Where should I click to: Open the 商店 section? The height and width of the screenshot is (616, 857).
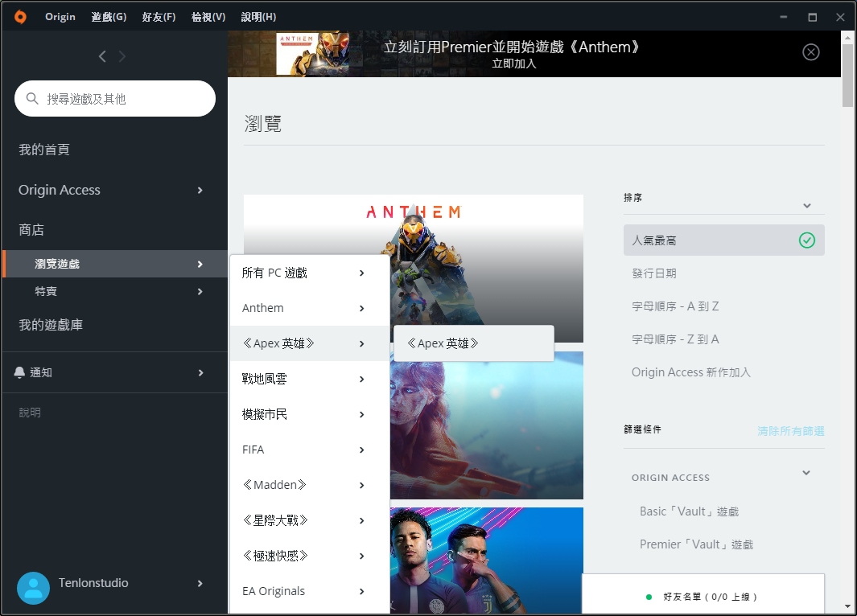click(x=31, y=230)
